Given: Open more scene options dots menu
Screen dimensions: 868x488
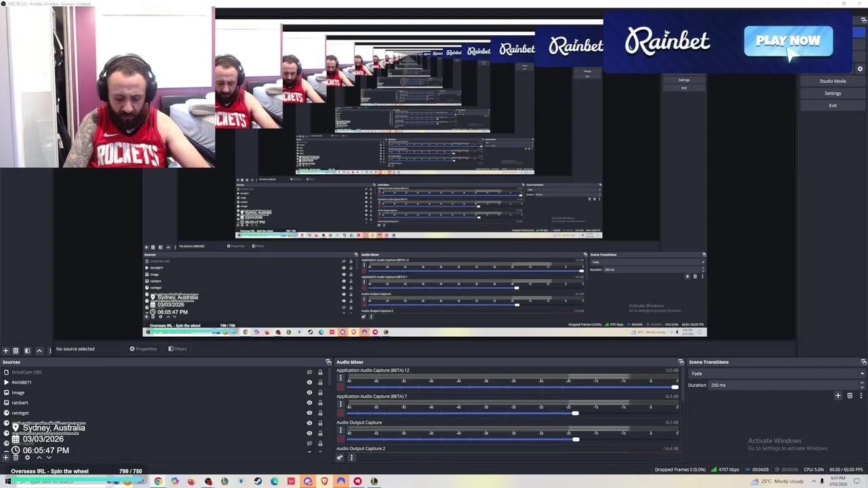Looking at the screenshot, I should click(50, 350).
